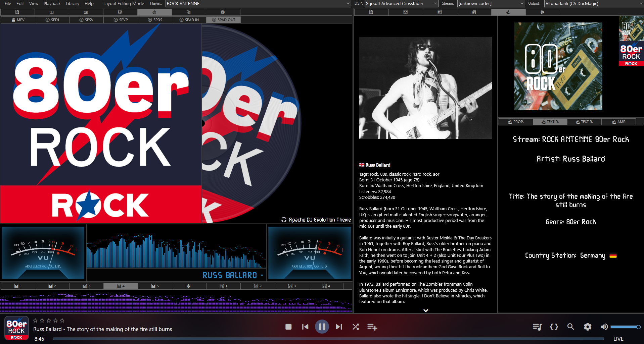Toggle shuffle playback mode
Viewport: 644px width, 344px height.
[356, 327]
